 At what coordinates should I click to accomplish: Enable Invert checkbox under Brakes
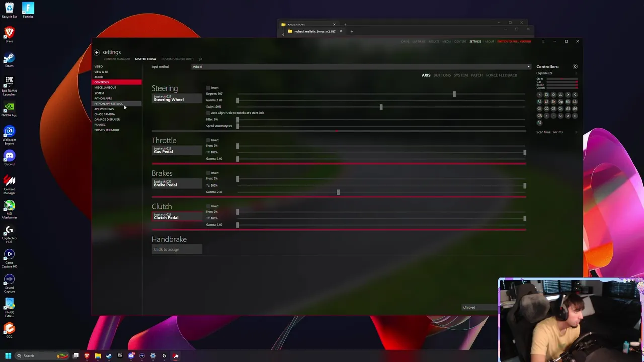tap(208, 173)
